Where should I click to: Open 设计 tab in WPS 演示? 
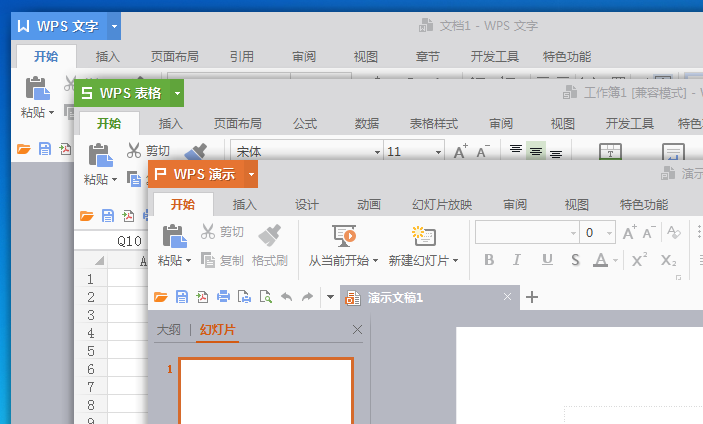pos(307,205)
